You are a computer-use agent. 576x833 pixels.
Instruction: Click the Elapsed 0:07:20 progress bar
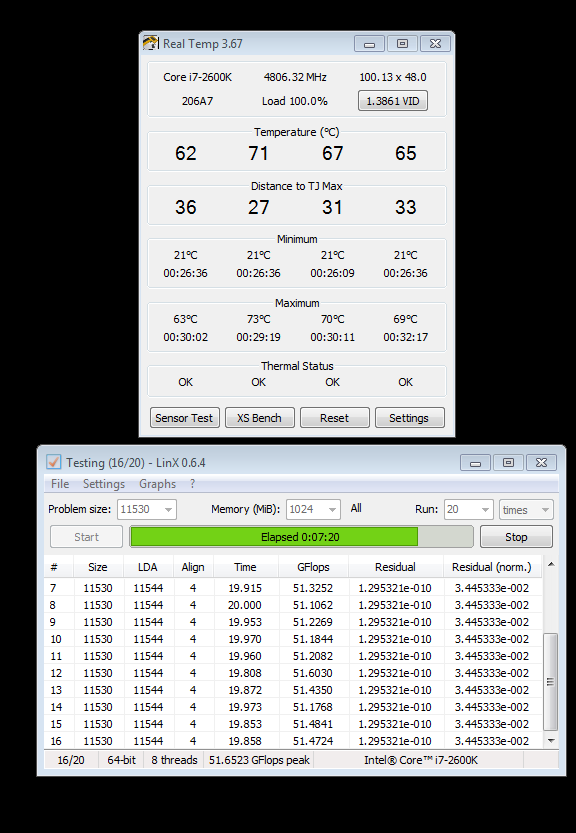pyautogui.click(x=301, y=537)
